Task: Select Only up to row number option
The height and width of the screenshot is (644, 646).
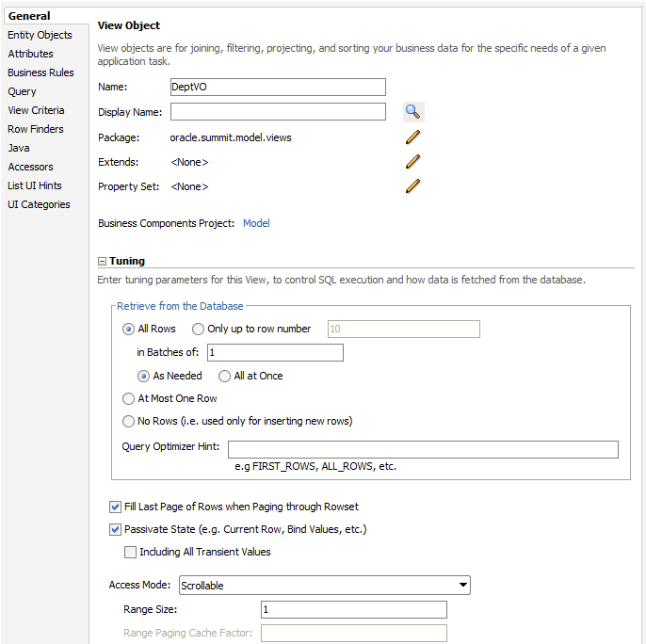Action: pos(198,329)
